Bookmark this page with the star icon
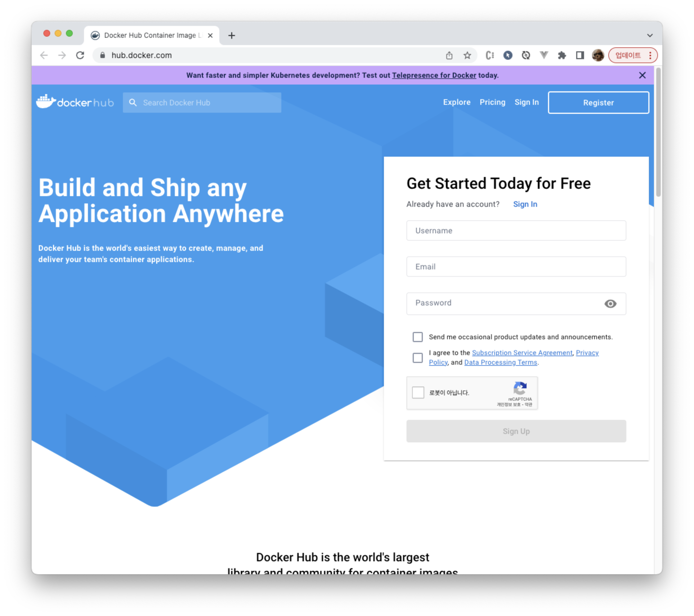Viewport: 694px width, 616px height. pyautogui.click(x=467, y=55)
